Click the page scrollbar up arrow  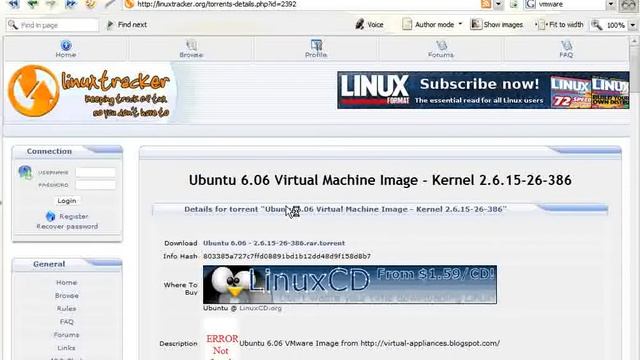coord(634,41)
